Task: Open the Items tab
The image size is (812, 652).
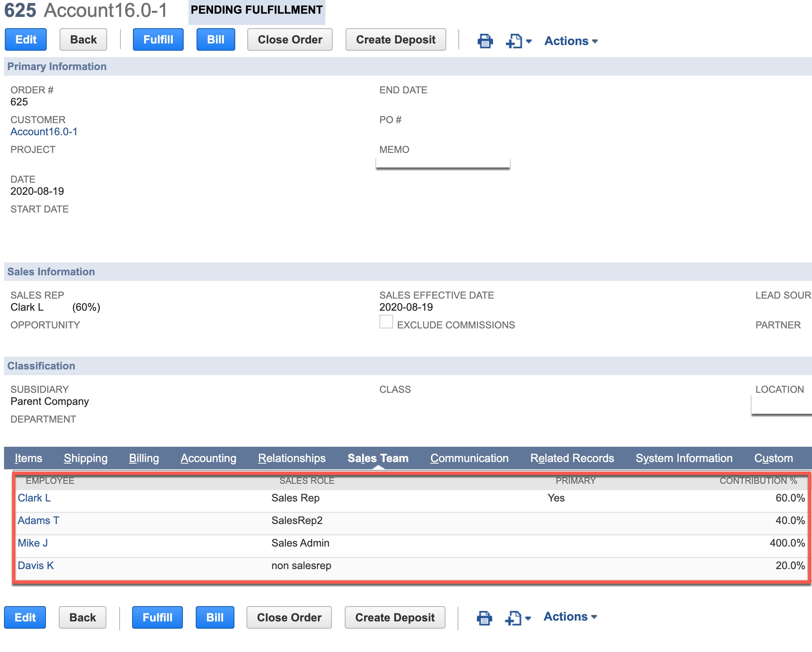Action: 29,458
